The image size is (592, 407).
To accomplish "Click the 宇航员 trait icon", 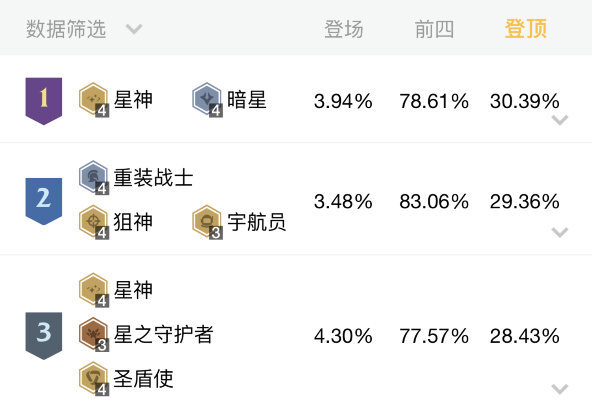I will (x=207, y=222).
